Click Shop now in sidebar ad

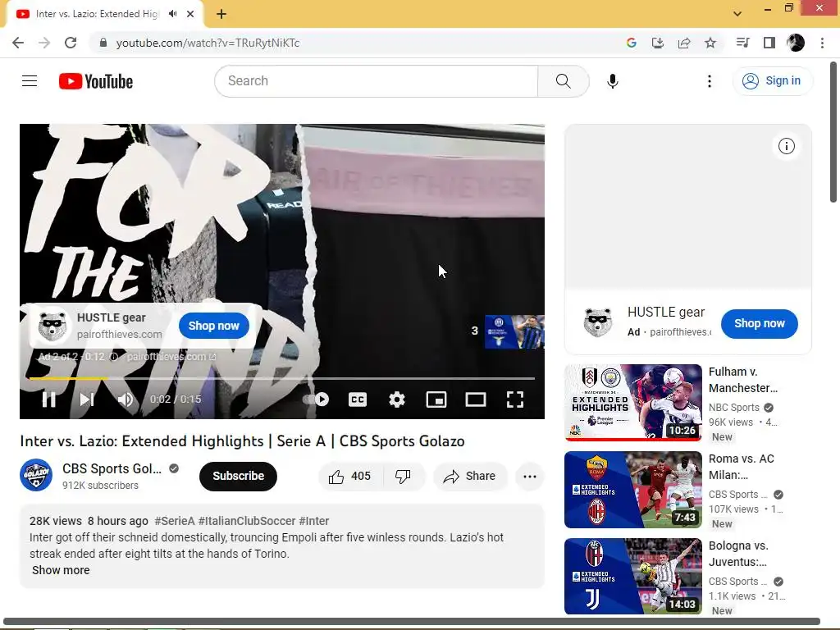[x=759, y=323]
